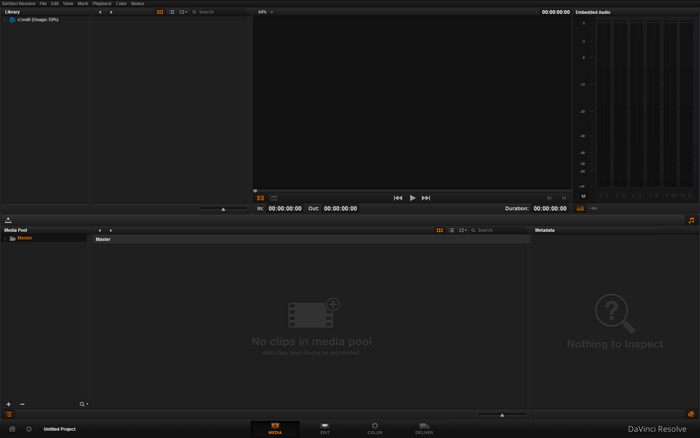Go back in Media Pool navigation
Screen dimensions: 700x438
tap(100, 230)
